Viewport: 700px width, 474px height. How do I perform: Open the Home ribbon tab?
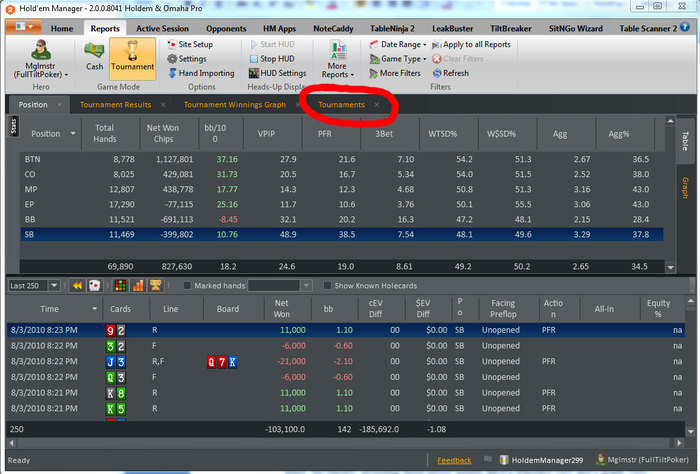point(62,28)
